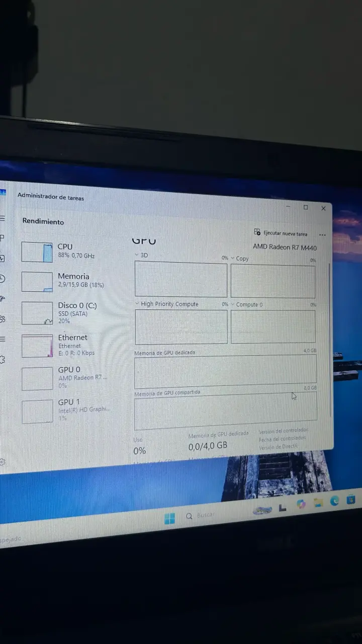Click the CPU usage mini graph thumbnail
Image resolution: width=362 pixels, height=644 pixels.
(37, 252)
